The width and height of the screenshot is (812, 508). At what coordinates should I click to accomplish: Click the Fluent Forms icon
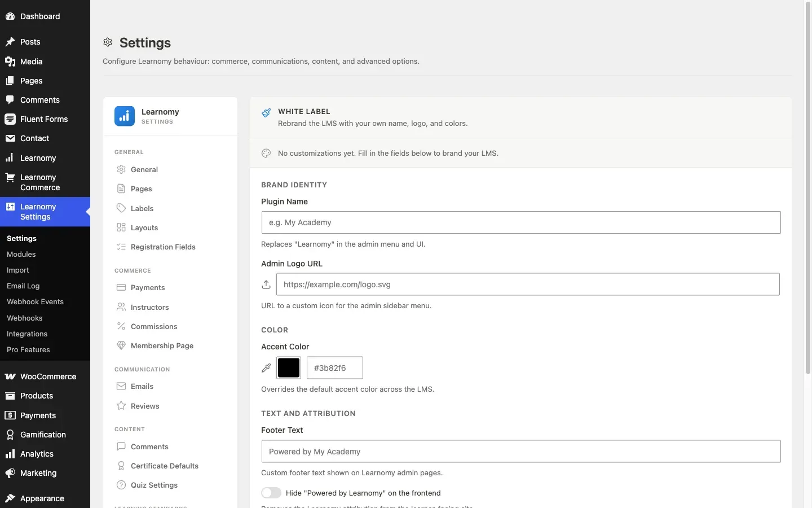(10, 119)
